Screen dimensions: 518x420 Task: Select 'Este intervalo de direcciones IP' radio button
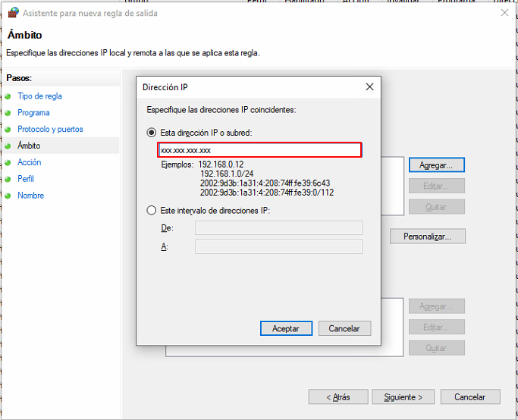point(151,210)
